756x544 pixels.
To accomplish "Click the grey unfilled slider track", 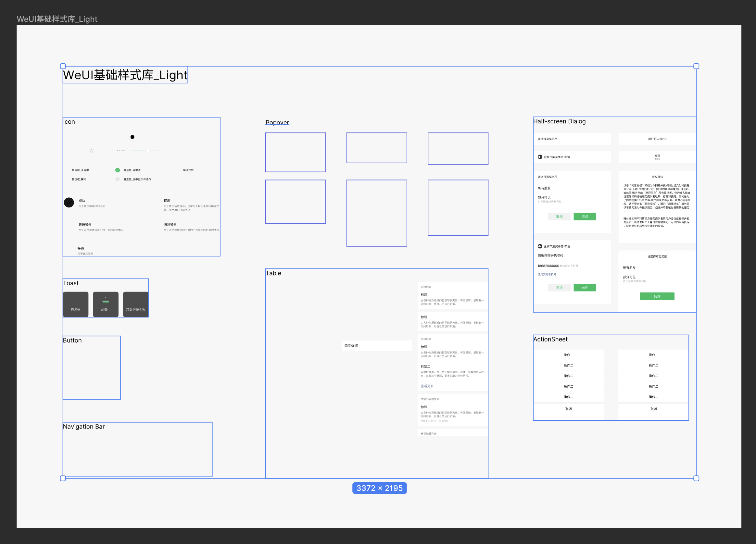I will (156, 151).
